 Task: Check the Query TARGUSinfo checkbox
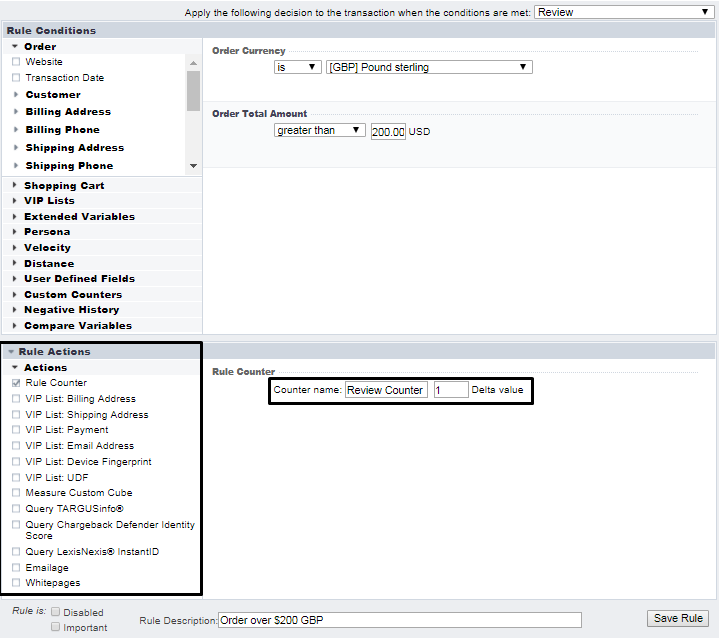tap(16, 508)
